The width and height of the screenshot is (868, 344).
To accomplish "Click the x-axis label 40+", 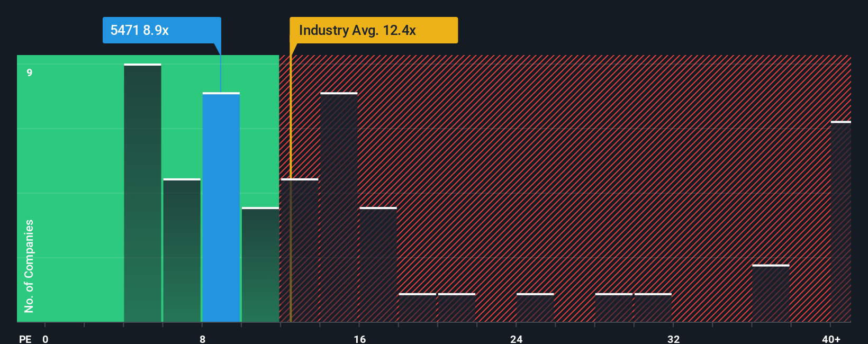I will point(831,339).
